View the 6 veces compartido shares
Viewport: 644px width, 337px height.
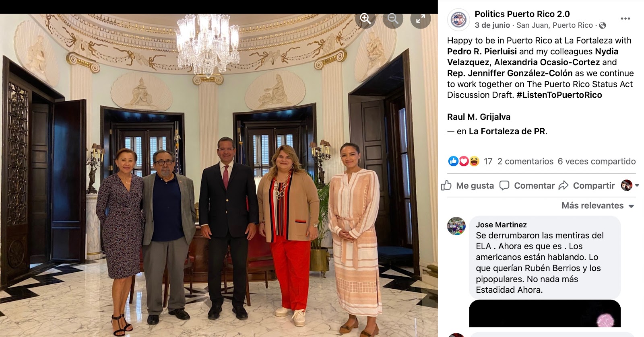597,161
